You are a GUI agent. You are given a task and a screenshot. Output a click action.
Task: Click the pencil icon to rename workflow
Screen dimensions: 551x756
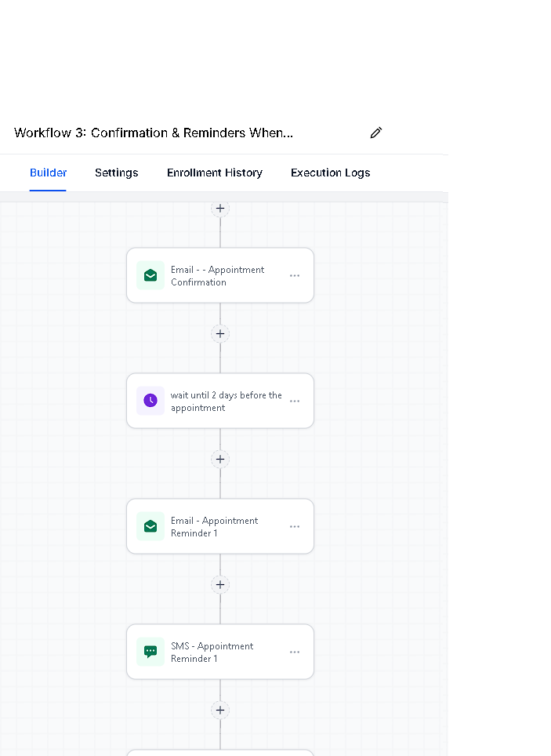(376, 133)
